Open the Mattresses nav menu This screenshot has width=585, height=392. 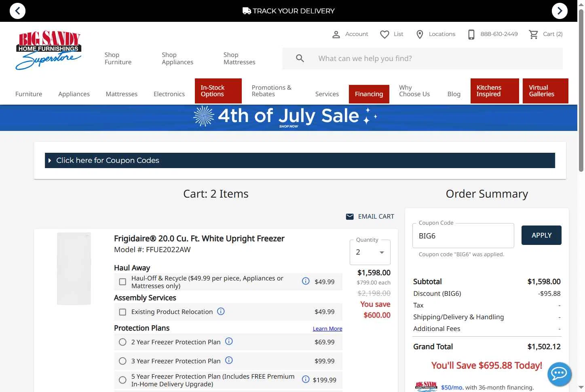(122, 94)
